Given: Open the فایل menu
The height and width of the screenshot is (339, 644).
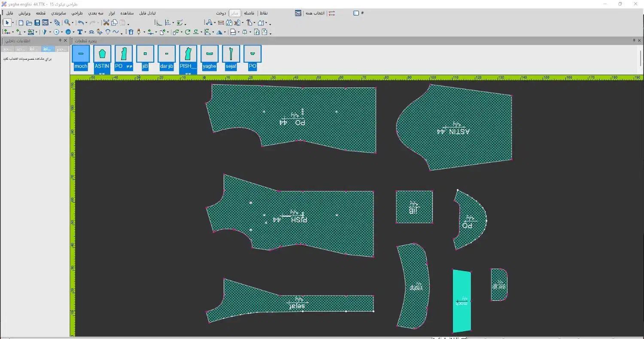Looking at the screenshot, I should (x=9, y=13).
